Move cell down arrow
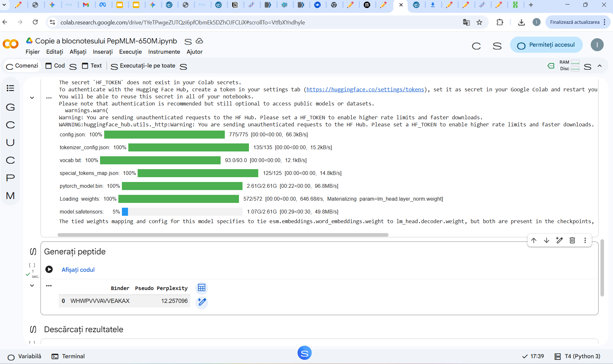The height and width of the screenshot is (364, 613). tap(546, 240)
